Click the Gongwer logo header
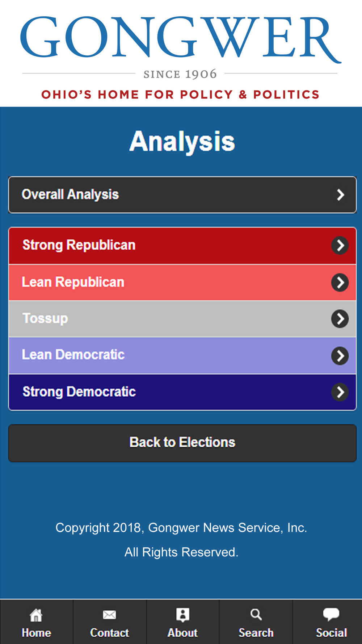362x644 pixels. [181, 53]
